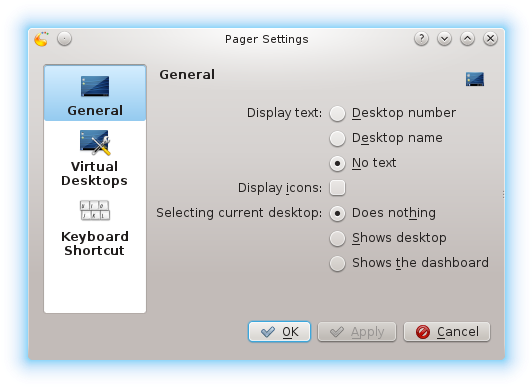Click the Apply button

357,331
